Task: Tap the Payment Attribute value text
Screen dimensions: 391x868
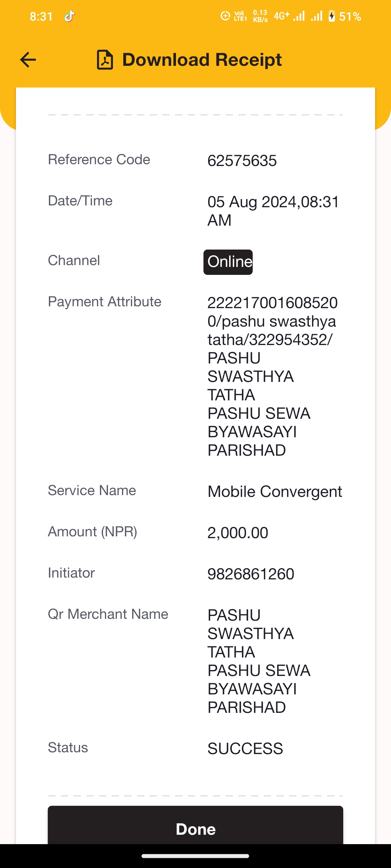Action: pyautogui.click(x=273, y=376)
